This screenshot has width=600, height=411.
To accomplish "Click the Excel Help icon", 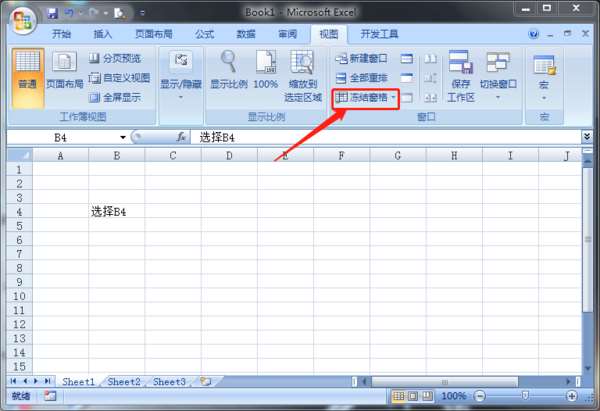I will point(533,34).
